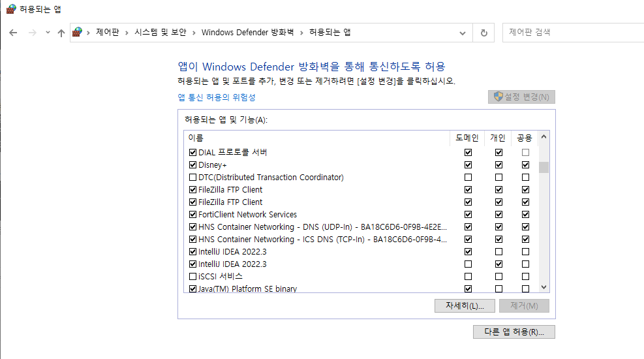Select DIAL 프로토콜 서버 row text
Viewport: 644px width, 359px height.
[232, 152]
